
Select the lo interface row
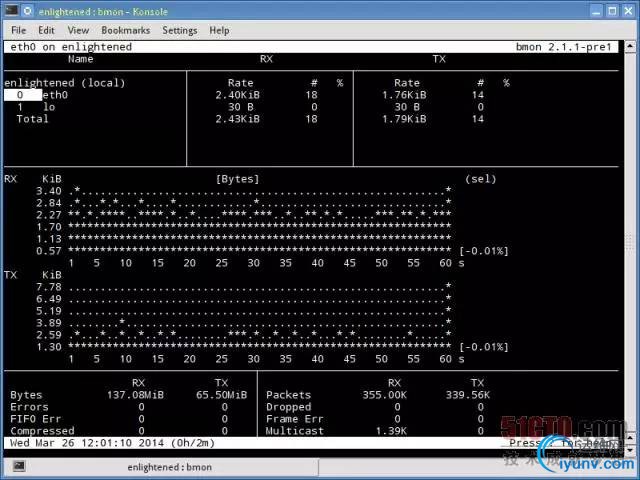(36, 107)
